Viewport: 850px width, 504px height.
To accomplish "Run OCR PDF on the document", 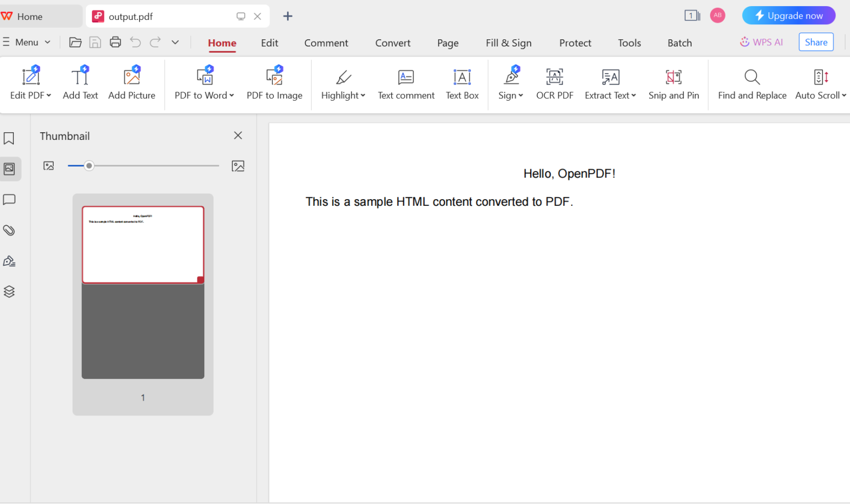I will coord(554,83).
